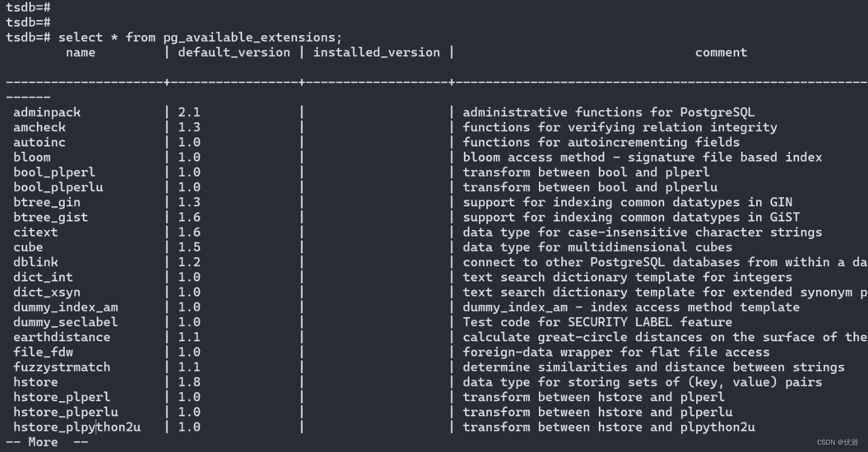The image size is (868, 452).
Task: Click the dummy_seclabel SECURITY LABEL comment
Action: (x=597, y=323)
